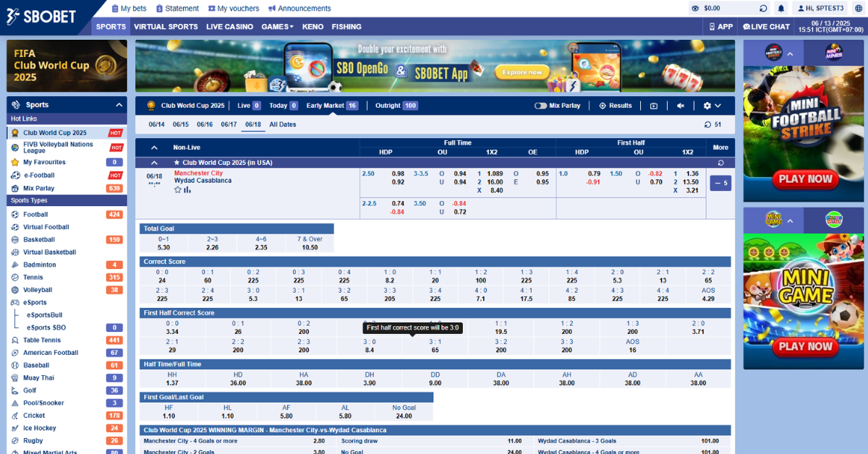Image resolution: width=868 pixels, height=454 pixels.
Task: Collapse Club World Cup 2025 league row
Action: [154, 163]
